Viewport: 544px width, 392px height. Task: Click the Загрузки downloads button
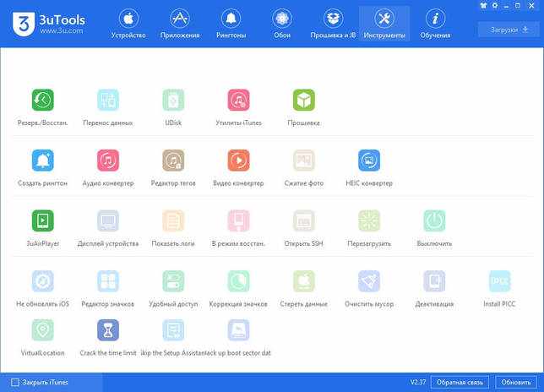pyautogui.click(x=509, y=30)
